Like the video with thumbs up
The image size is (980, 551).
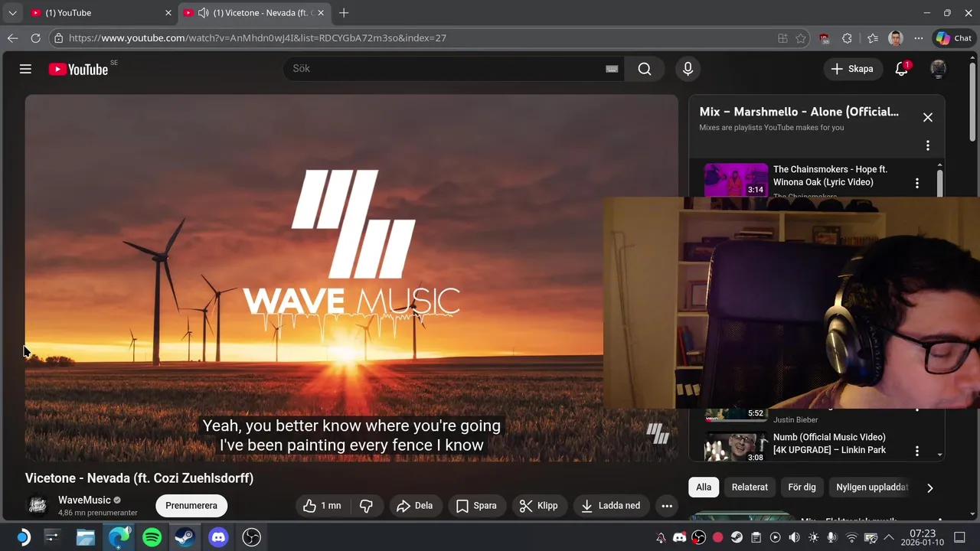pyautogui.click(x=322, y=506)
